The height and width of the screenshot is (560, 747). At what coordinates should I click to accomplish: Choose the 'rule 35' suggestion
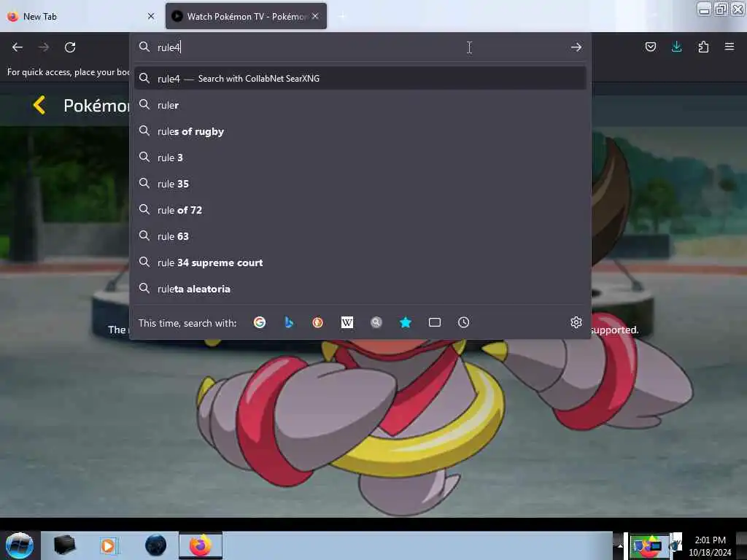(x=360, y=183)
